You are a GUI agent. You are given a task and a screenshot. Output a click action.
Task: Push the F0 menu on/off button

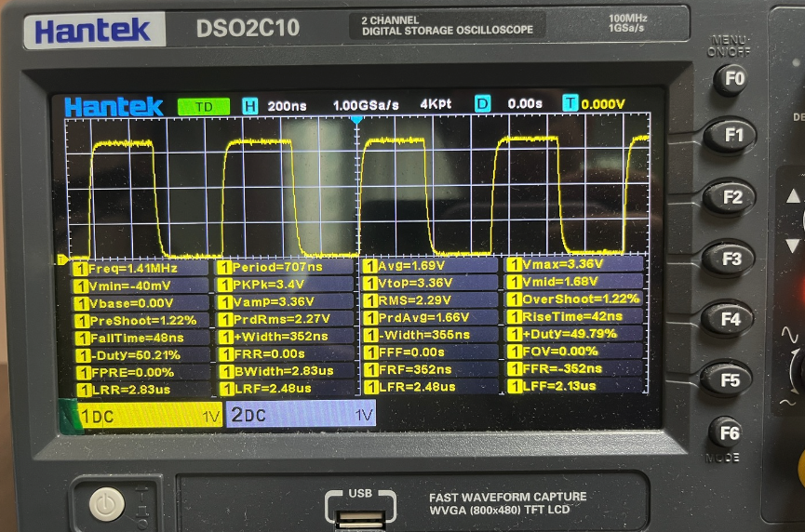tap(731, 79)
